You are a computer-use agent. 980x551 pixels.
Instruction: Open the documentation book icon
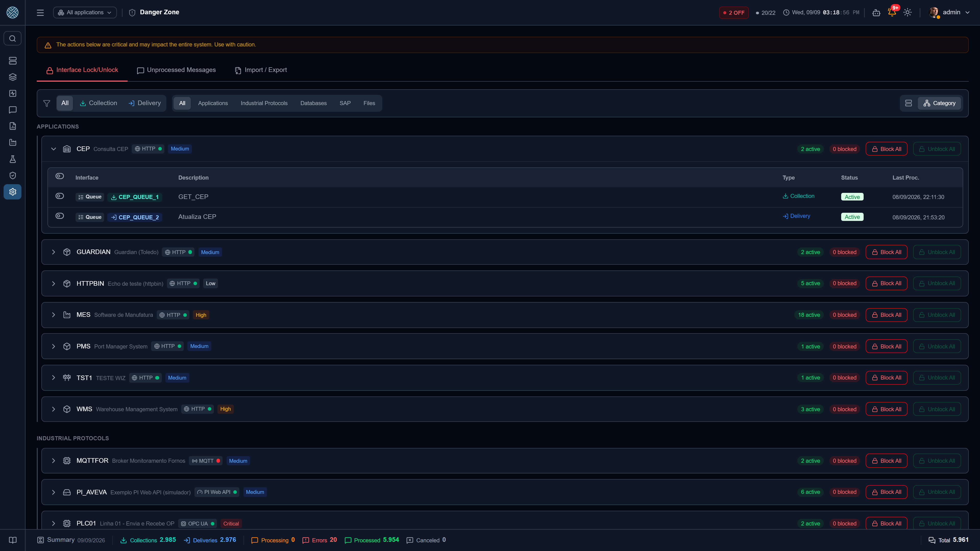pyautogui.click(x=13, y=540)
